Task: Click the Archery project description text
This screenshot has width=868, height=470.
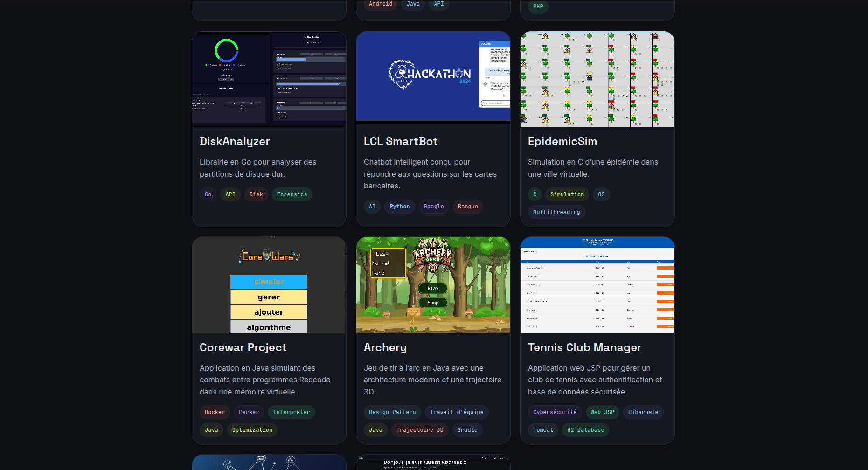Action: point(432,380)
